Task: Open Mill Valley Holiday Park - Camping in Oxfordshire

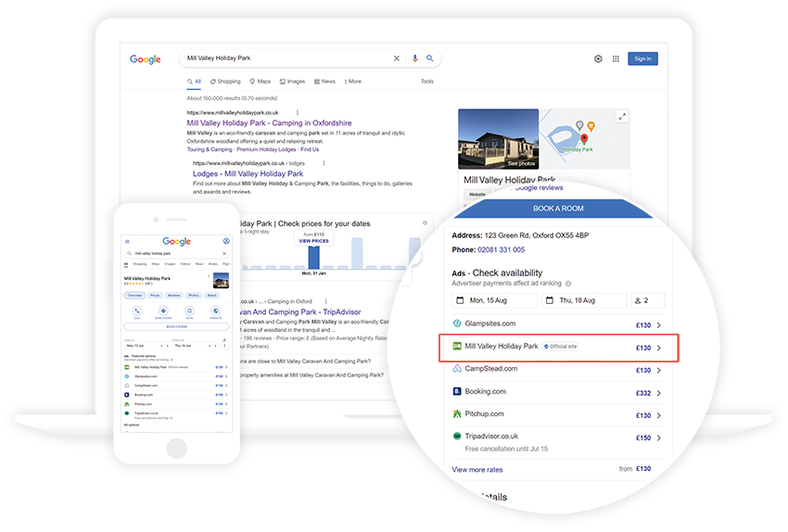Action: click(270, 123)
